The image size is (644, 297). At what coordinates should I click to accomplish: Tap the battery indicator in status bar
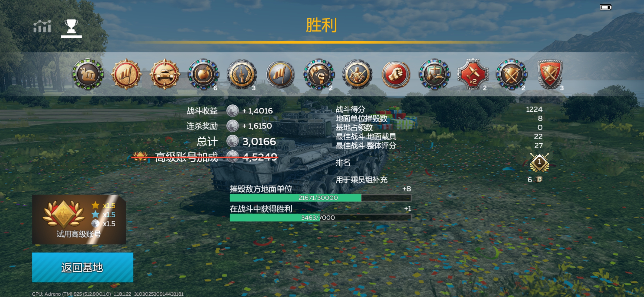pyautogui.click(x=606, y=7)
